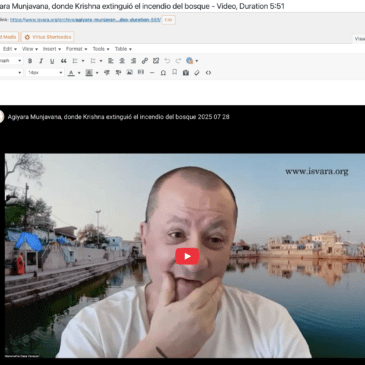Click the blue globe toolbar icon
This screenshot has width=365, height=365.
click(x=190, y=61)
